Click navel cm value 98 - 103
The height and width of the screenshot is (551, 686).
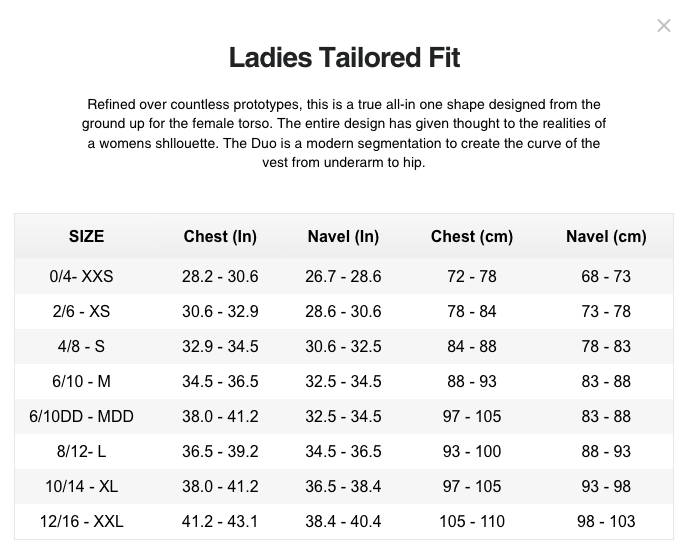click(x=606, y=522)
